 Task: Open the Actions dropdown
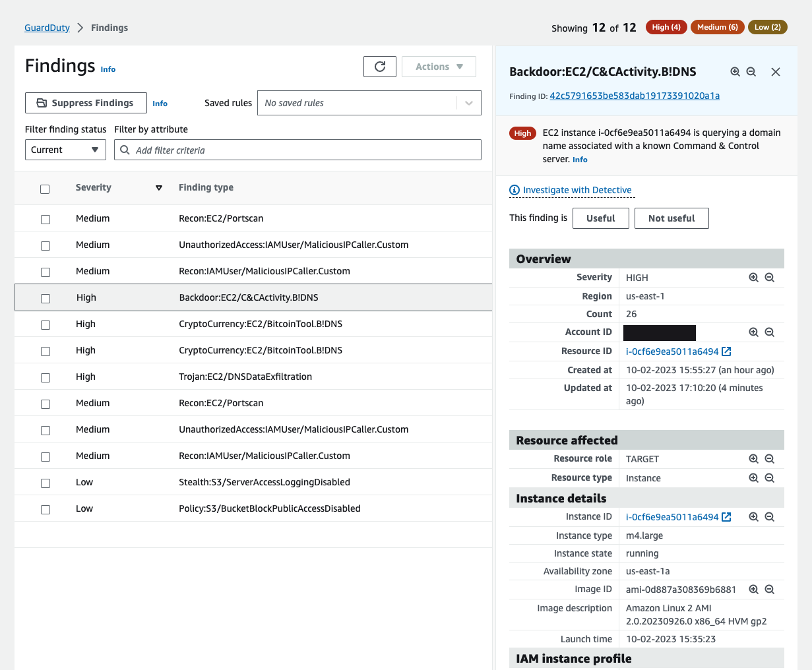(x=439, y=67)
